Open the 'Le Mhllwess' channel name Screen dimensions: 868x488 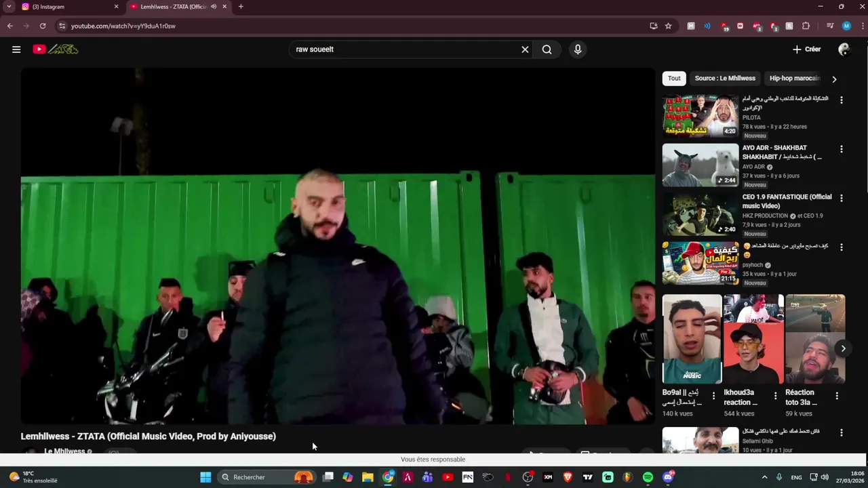click(64, 451)
